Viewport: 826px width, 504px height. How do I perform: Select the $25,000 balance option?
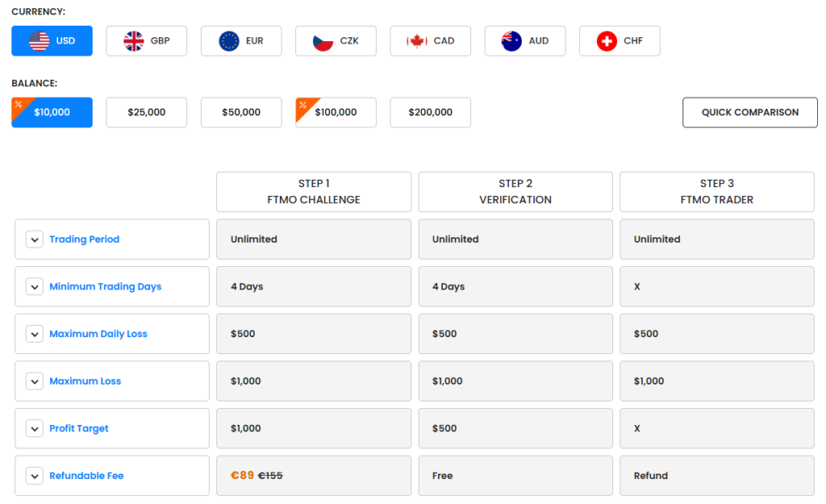coord(146,112)
